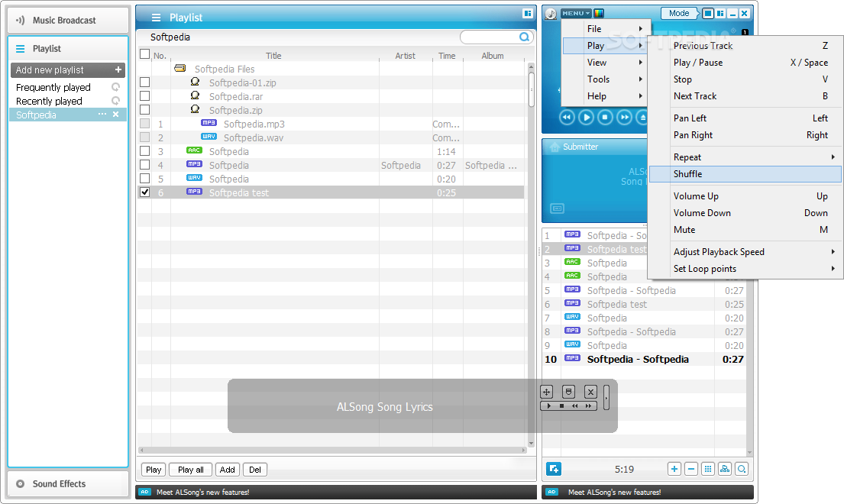Expand the Repeat submenu
844x504 pixels.
coord(745,157)
